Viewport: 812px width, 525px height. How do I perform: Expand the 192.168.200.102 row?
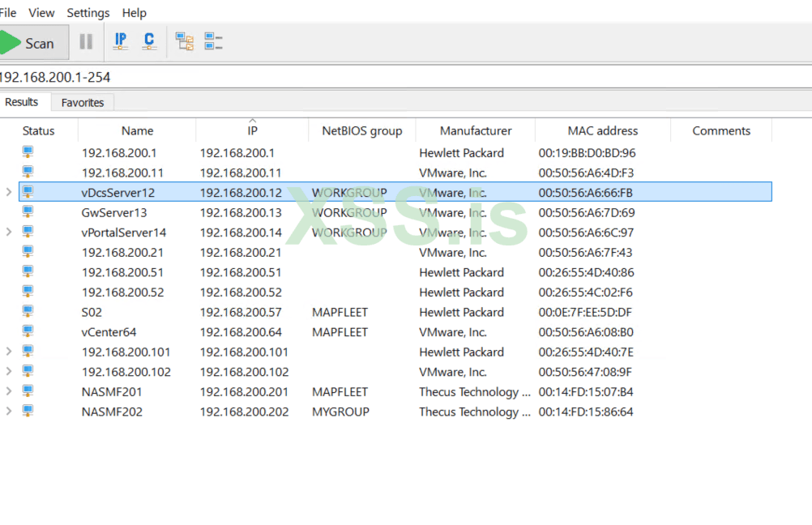[9, 371]
